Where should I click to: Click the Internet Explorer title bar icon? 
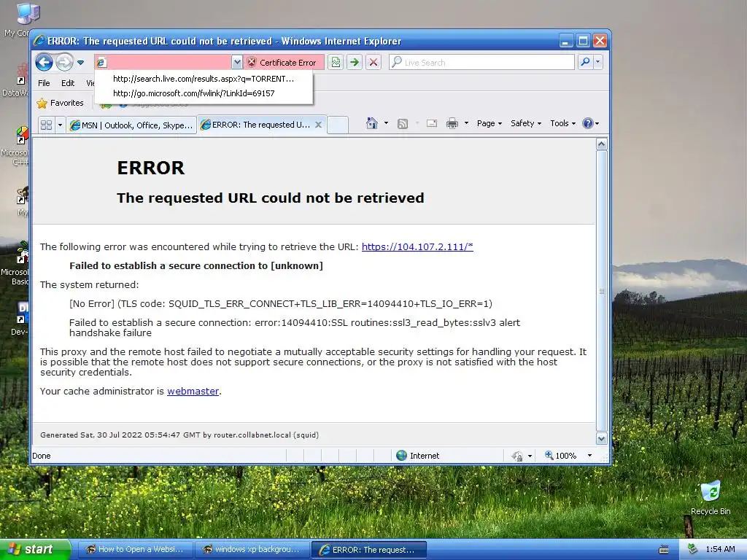39,41
